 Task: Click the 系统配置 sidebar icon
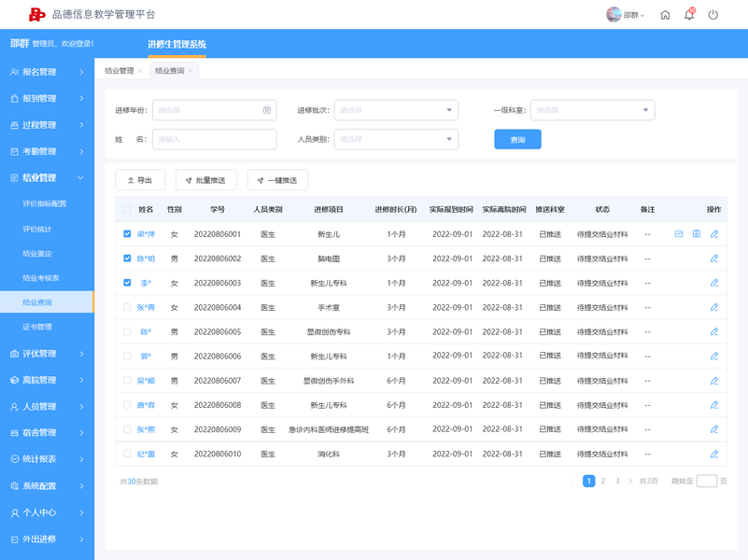coord(14,486)
